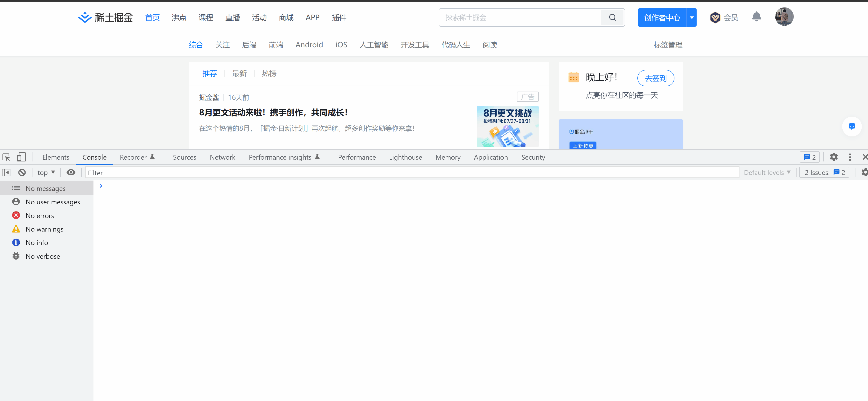
Task: Create live expression with eye icon
Action: coord(71,173)
